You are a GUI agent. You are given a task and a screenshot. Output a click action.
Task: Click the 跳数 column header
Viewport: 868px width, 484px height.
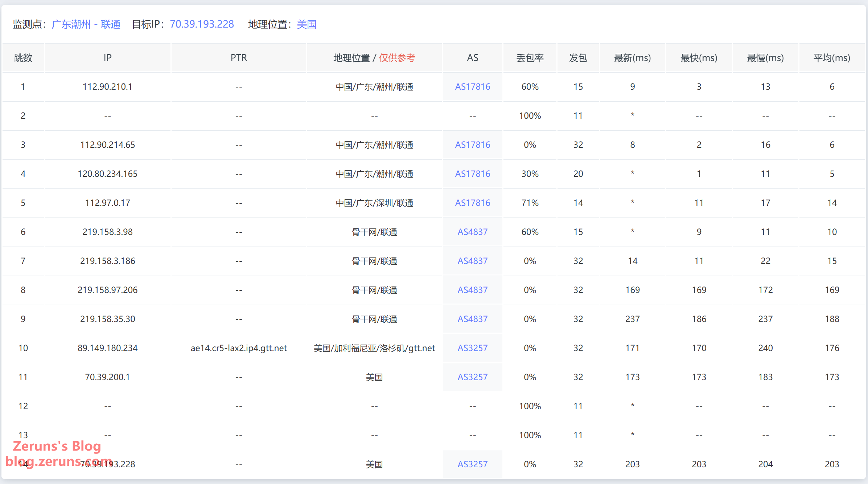pyautogui.click(x=23, y=58)
